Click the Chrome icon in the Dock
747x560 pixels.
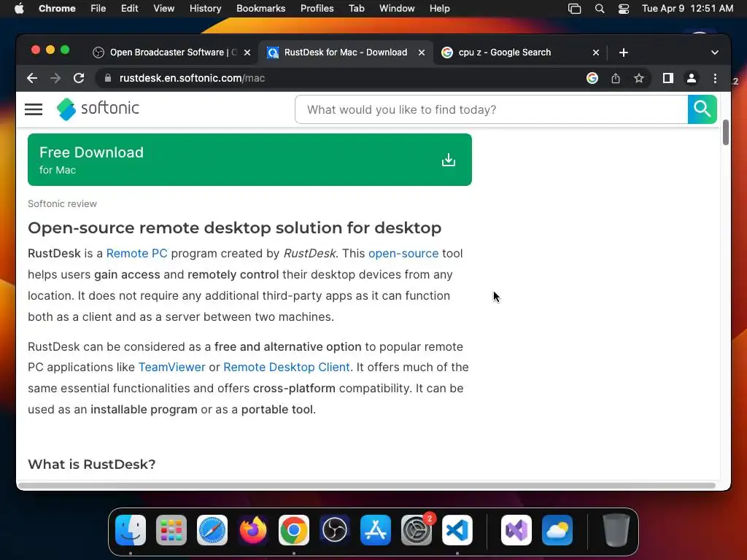click(x=294, y=530)
